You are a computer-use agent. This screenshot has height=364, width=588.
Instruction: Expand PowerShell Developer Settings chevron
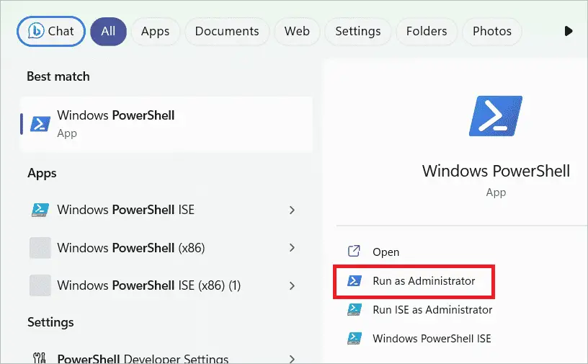tap(292, 358)
